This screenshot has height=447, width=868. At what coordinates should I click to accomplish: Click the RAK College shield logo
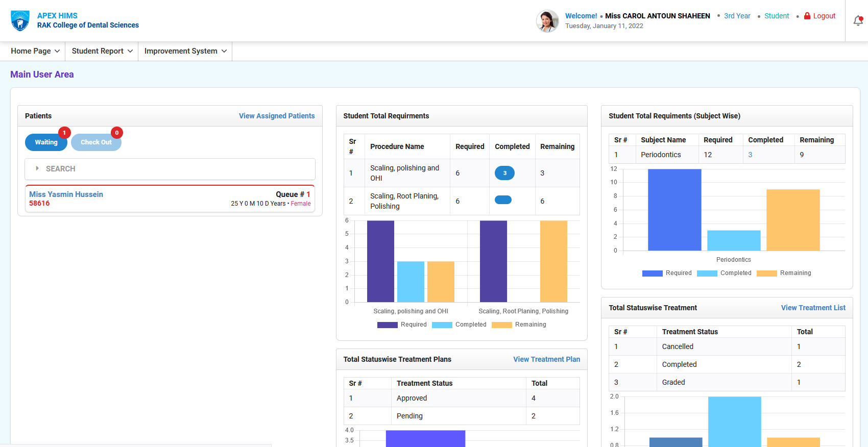click(x=20, y=21)
